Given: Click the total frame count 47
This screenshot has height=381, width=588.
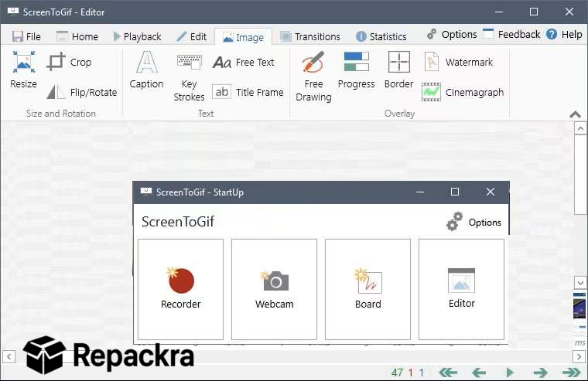Looking at the screenshot, I should pyautogui.click(x=397, y=372).
